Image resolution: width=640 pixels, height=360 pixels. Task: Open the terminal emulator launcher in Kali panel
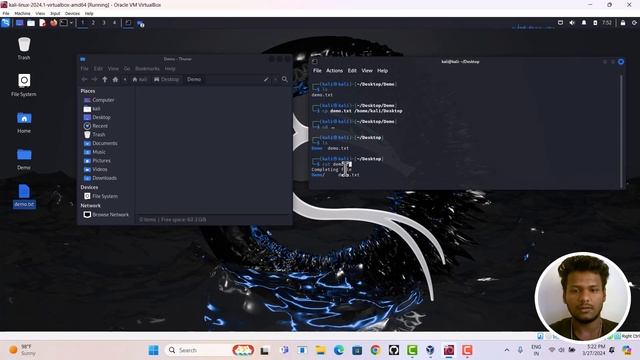point(64,23)
